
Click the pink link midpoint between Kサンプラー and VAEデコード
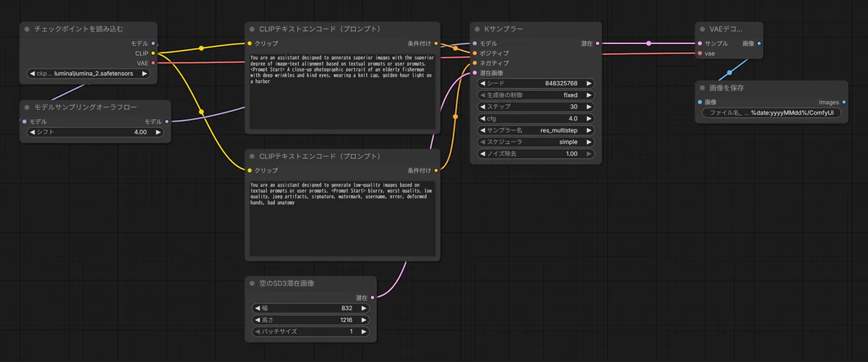(x=648, y=43)
